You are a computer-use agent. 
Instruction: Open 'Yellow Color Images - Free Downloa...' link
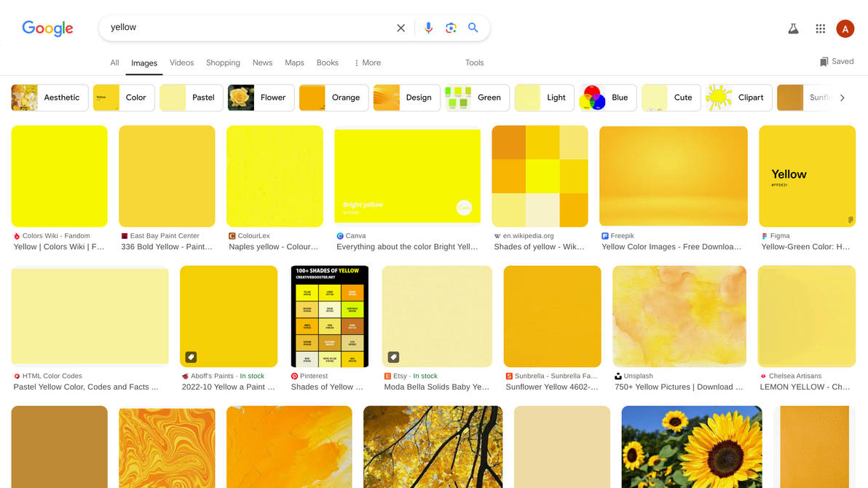coord(671,247)
